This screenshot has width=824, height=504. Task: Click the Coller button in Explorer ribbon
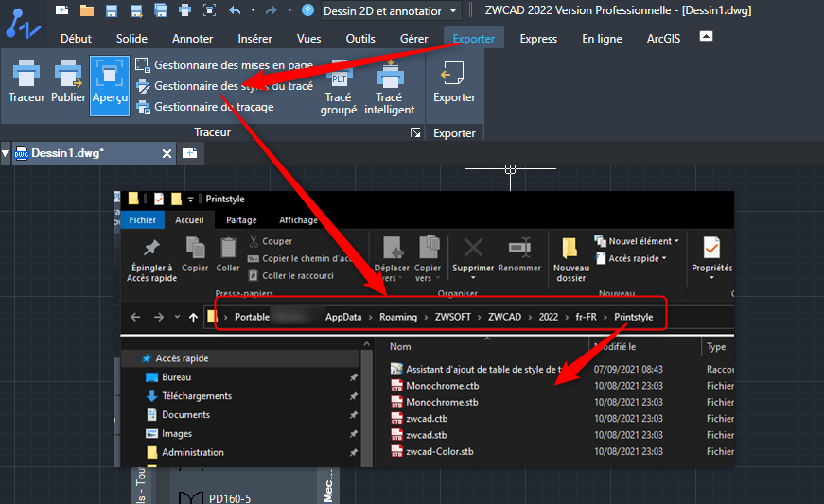click(x=228, y=254)
